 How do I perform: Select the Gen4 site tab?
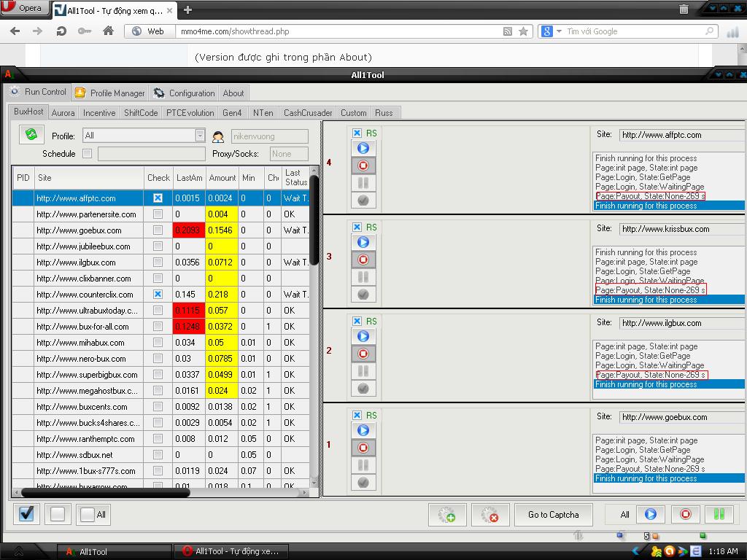tap(232, 113)
